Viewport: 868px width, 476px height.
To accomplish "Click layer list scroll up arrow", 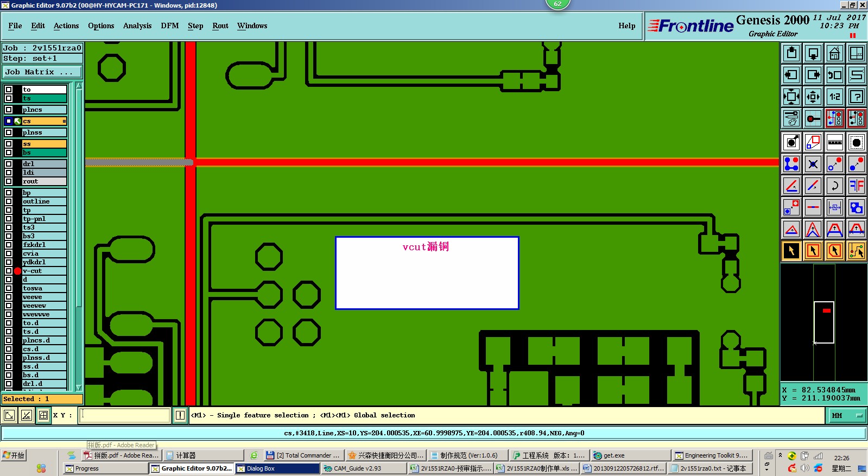I will (79, 86).
